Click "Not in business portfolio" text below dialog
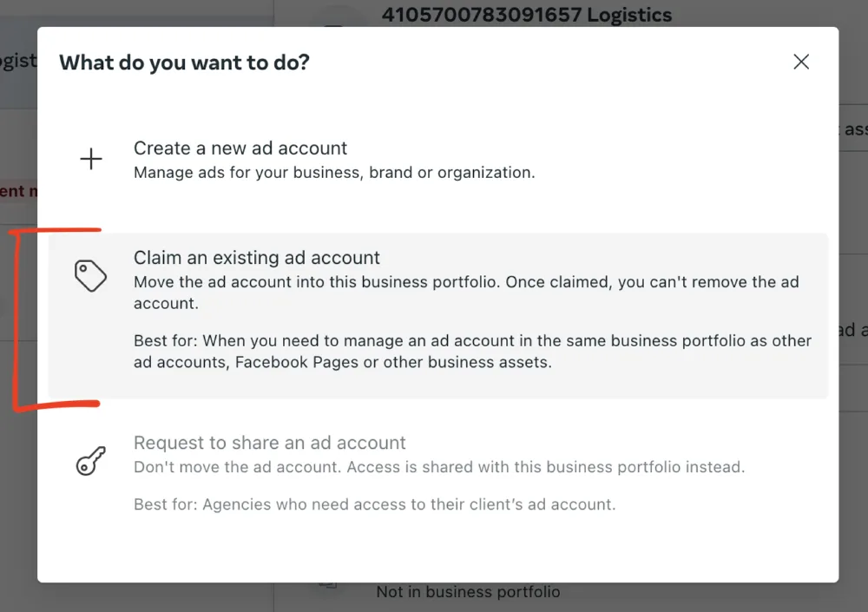The image size is (868, 612). coord(468,592)
